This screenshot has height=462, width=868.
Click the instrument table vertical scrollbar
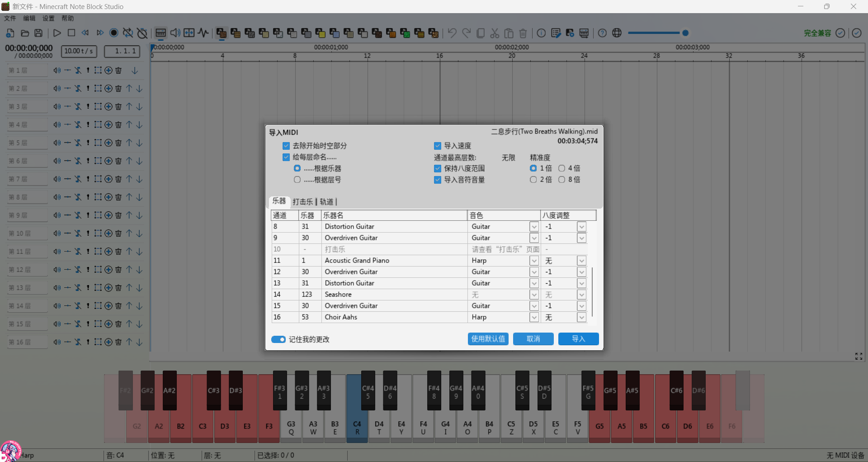click(x=592, y=292)
